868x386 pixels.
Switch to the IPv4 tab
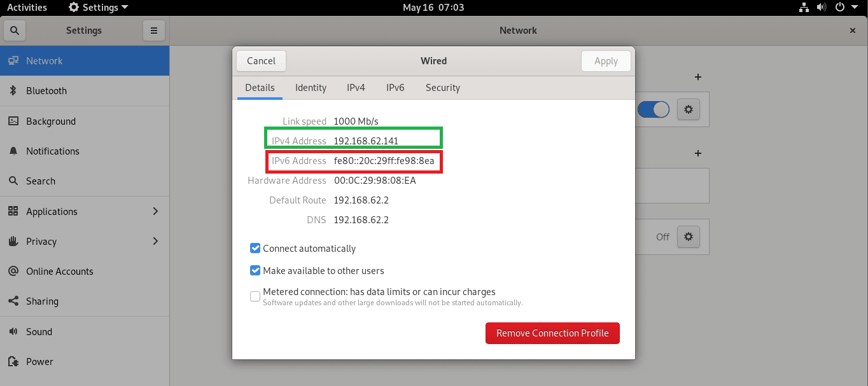tap(356, 88)
